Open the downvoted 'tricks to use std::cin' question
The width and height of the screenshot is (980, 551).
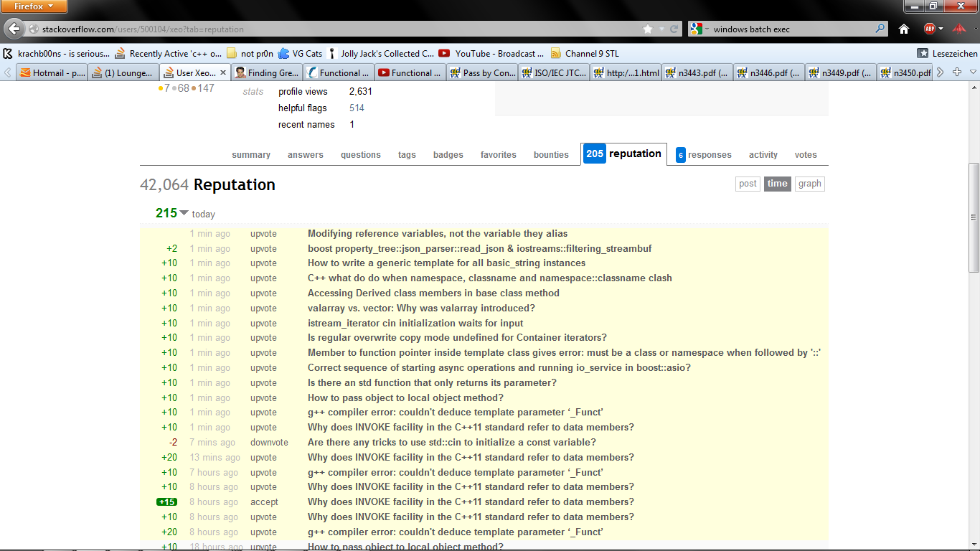tap(452, 443)
